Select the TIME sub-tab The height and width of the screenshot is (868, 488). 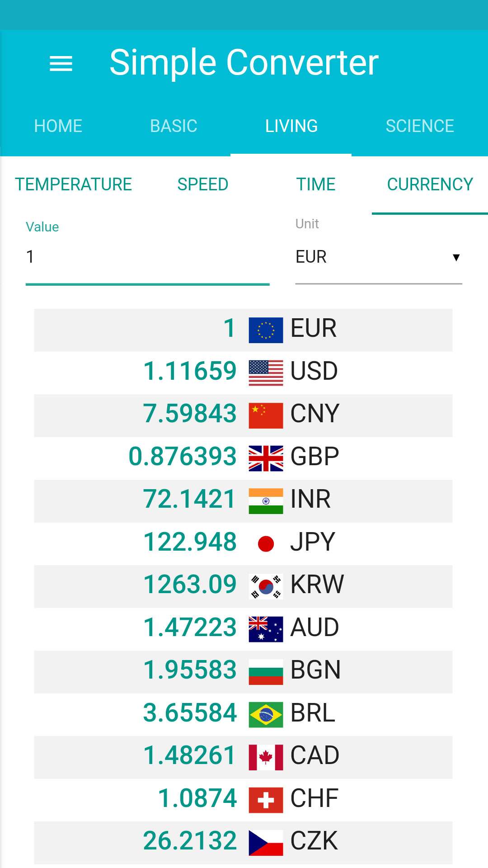coord(316,184)
